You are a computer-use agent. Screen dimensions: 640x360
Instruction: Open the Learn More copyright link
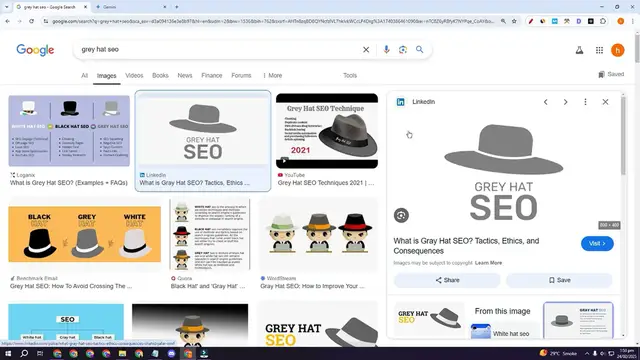(x=488, y=263)
